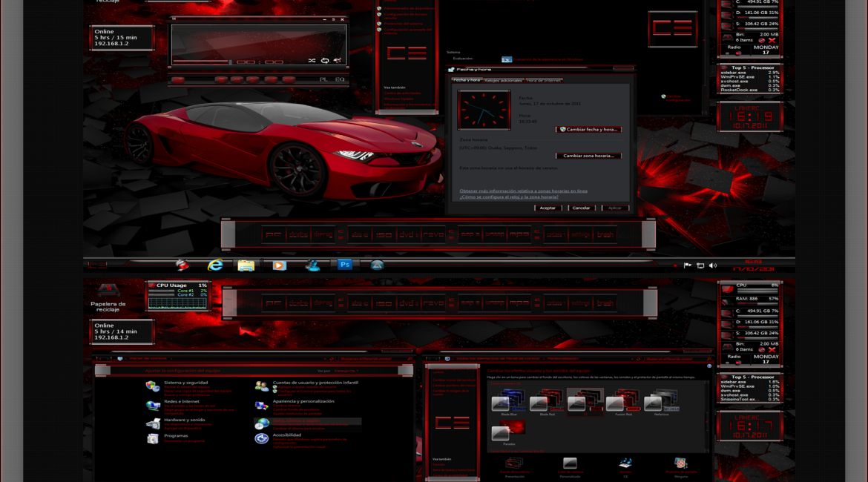This screenshot has height=482, width=868.
Task: Open Papelera de reciclaje desktop icon
Action: tap(108, 291)
